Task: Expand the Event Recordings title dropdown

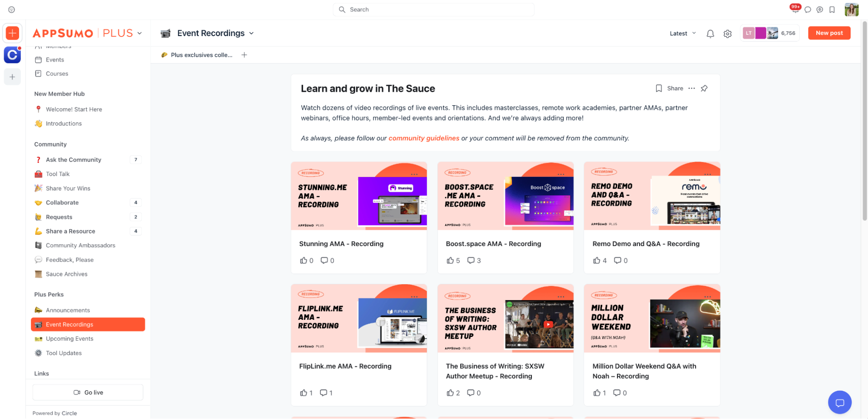Action: pos(251,33)
